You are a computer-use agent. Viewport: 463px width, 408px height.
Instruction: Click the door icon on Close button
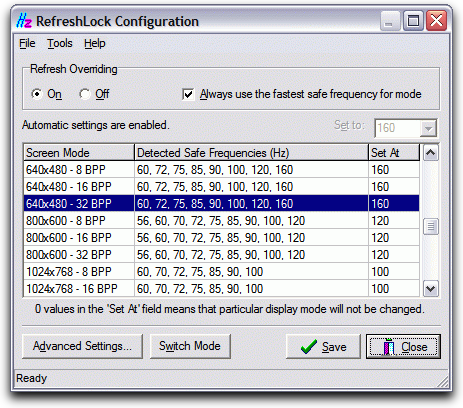(x=389, y=347)
